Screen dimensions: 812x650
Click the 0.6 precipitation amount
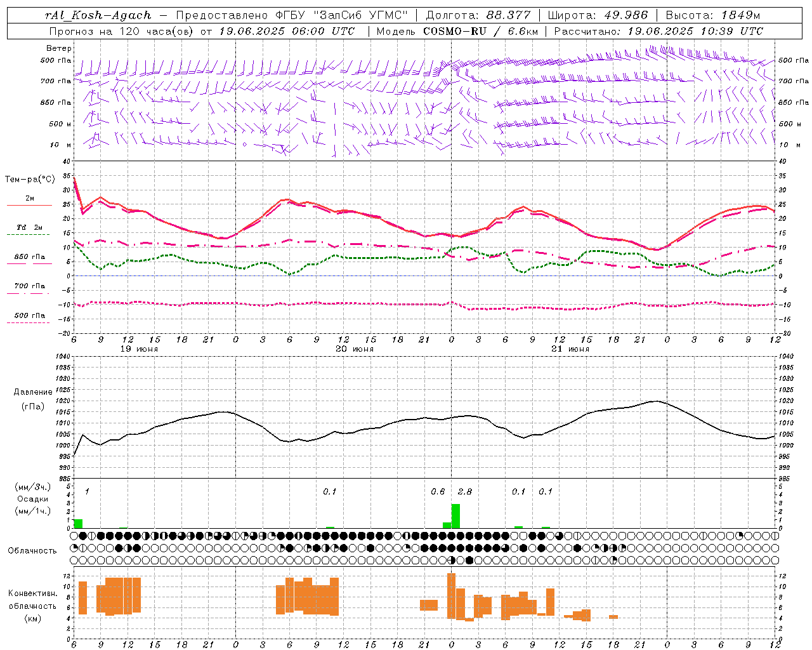[438, 491]
